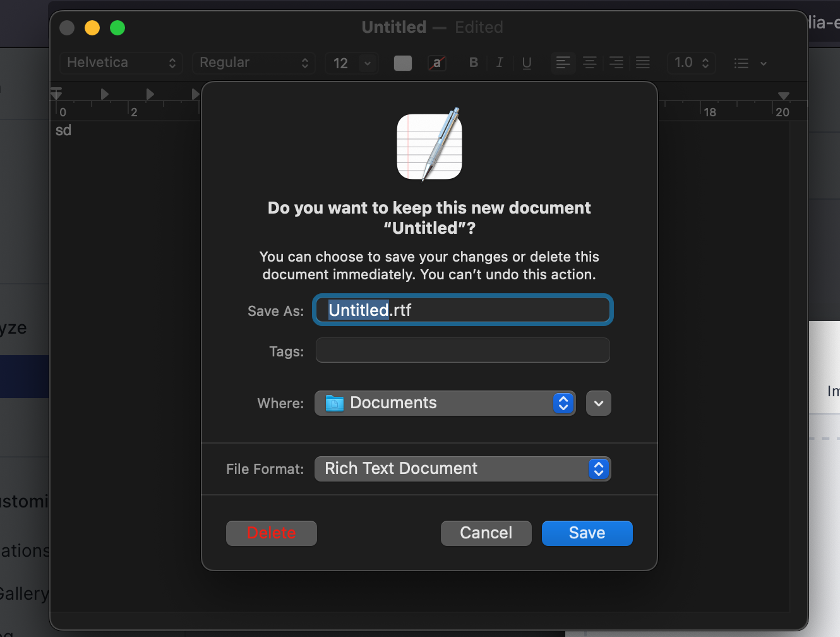Click the right indent marker on the ruler
This screenshot has height=637, width=840.
pyautogui.click(x=783, y=96)
